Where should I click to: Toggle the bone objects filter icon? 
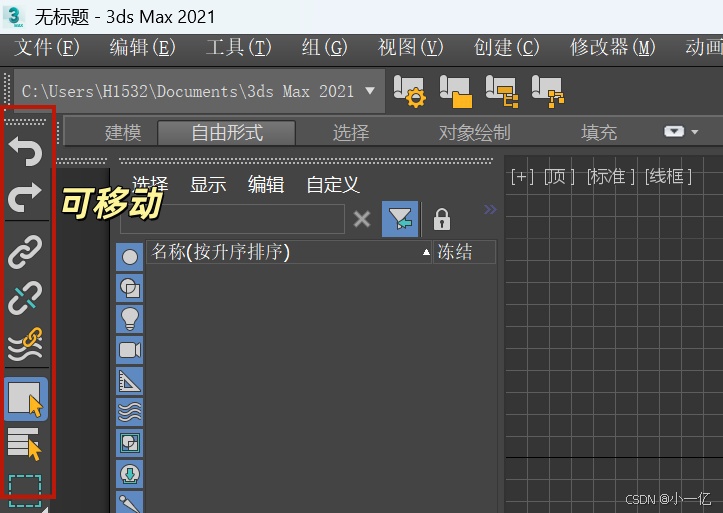130,502
